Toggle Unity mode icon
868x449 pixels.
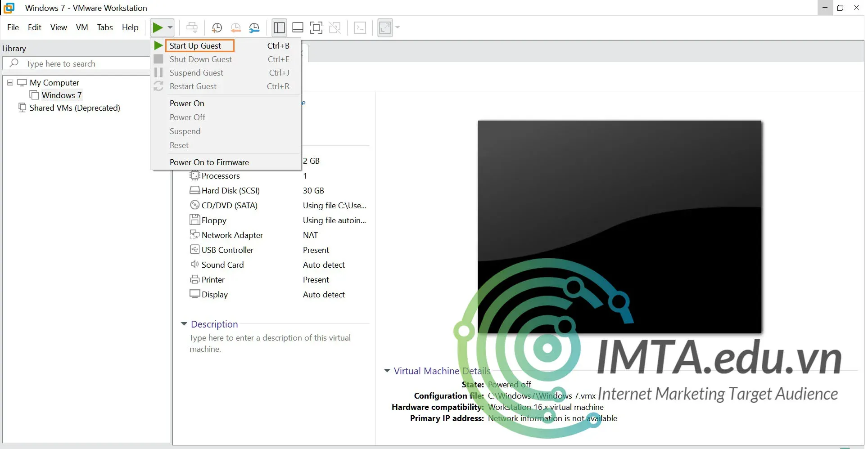click(335, 28)
